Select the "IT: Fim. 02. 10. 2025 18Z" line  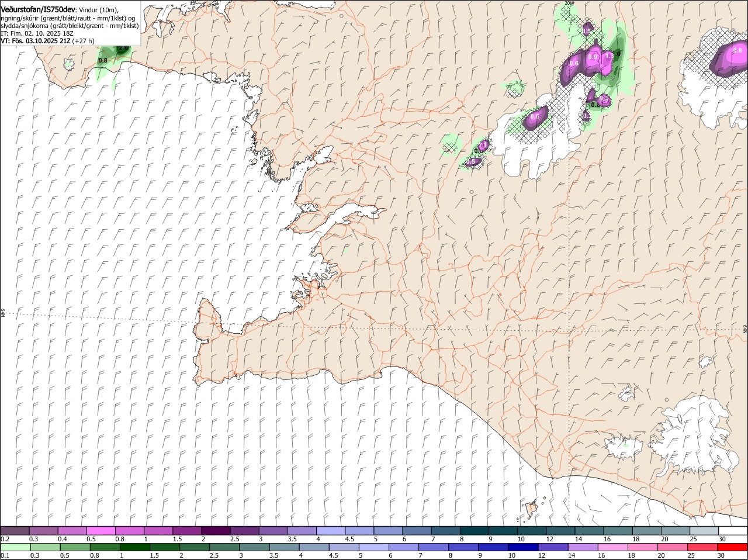click(x=37, y=33)
